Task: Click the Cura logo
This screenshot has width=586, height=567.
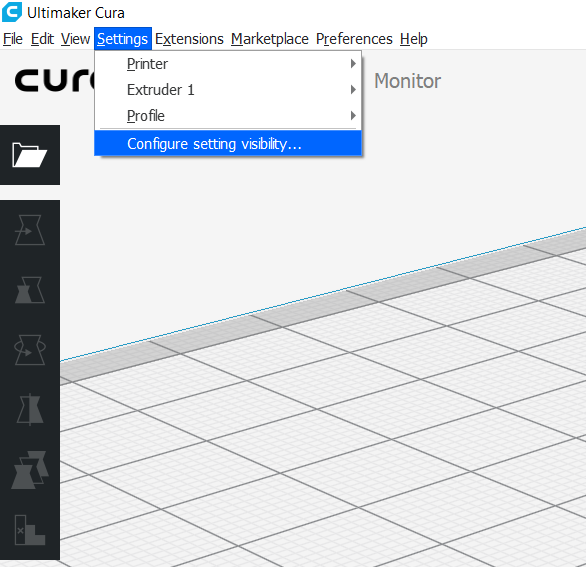Action: pos(55,80)
